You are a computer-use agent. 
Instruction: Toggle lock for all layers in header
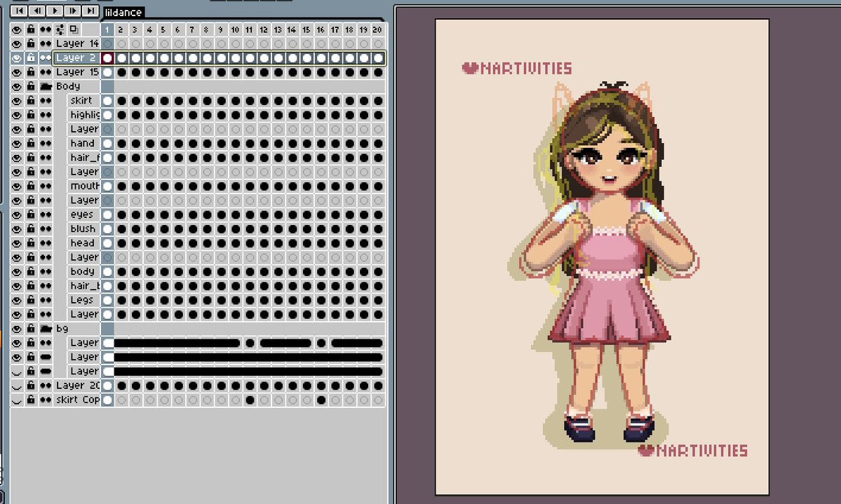31,29
